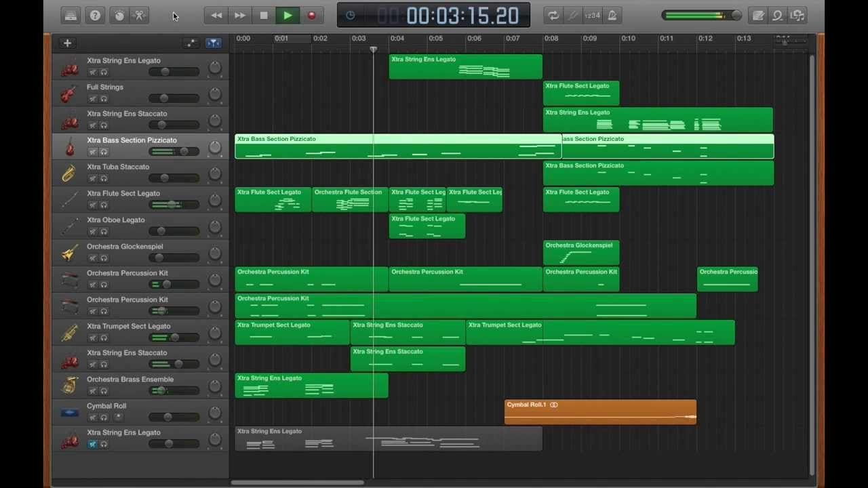Toggle the Cycle loop button
Screen dimensions: 868x488
(553, 16)
